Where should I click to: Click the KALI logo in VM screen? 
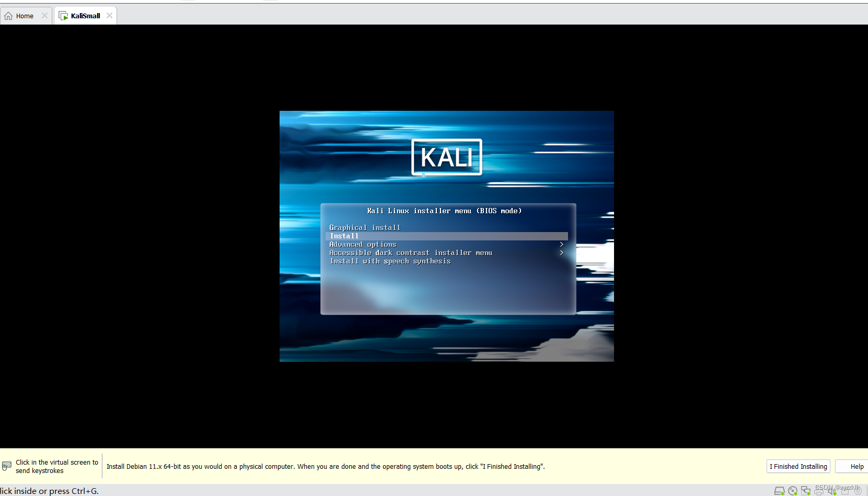[447, 157]
